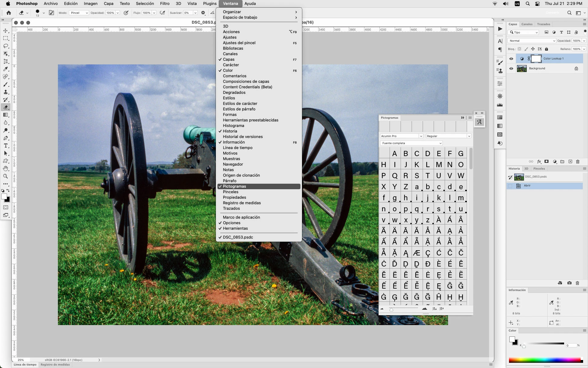Select the Gradient tool
588x368 pixels.
click(6, 115)
